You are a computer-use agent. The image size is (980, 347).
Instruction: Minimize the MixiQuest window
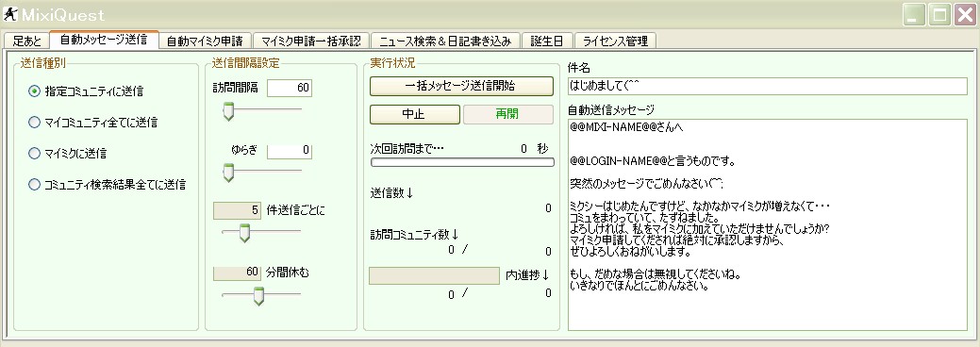click(x=914, y=14)
